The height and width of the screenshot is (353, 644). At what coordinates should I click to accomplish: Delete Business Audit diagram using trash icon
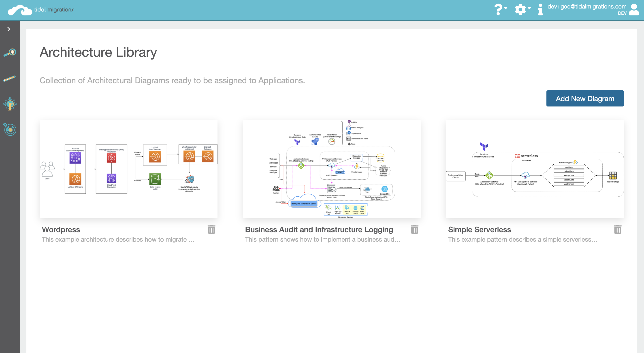(414, 229)
